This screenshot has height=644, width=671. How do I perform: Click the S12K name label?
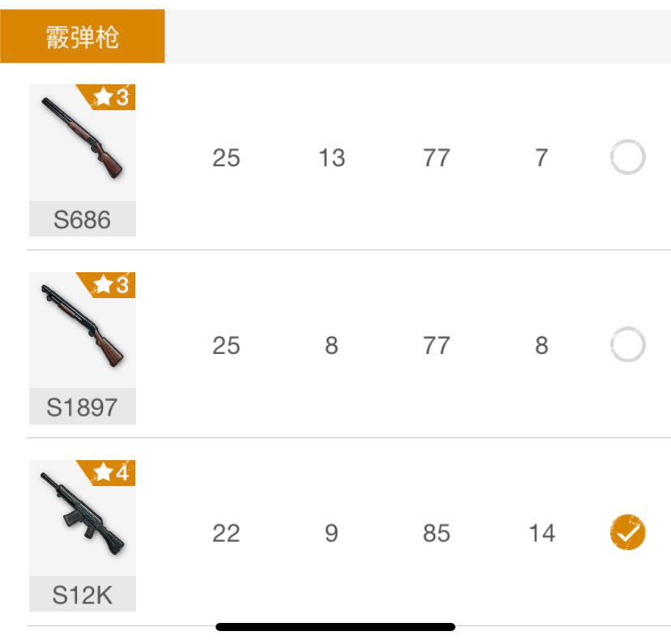point(83,595)
